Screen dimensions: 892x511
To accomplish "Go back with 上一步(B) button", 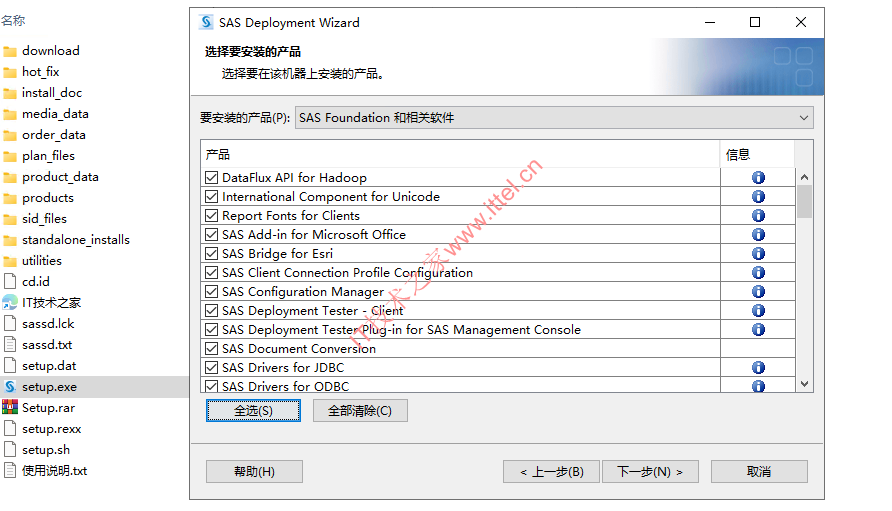I will tap(551, 472).
